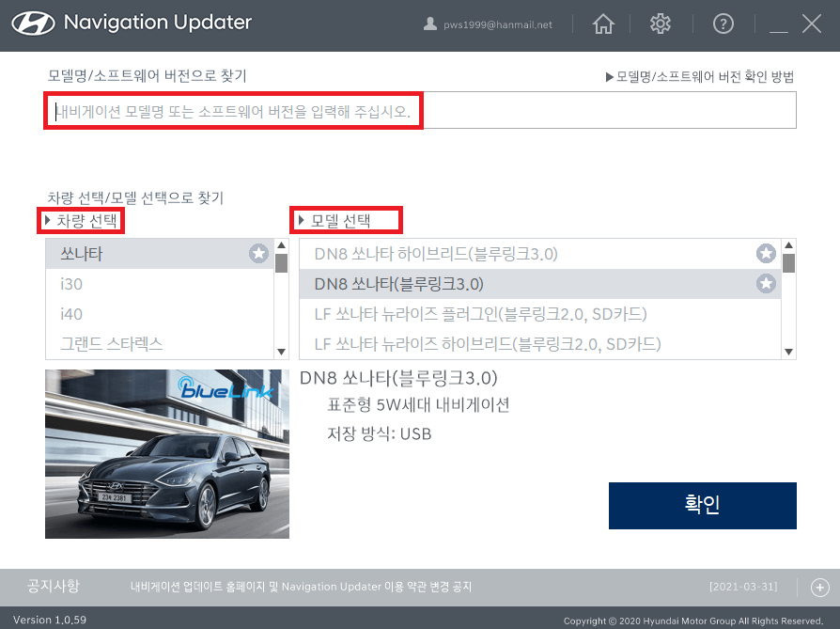840x629 pixels.
Task: Click the account email pws1999@hanmail.net
Action: pos(498,24)
